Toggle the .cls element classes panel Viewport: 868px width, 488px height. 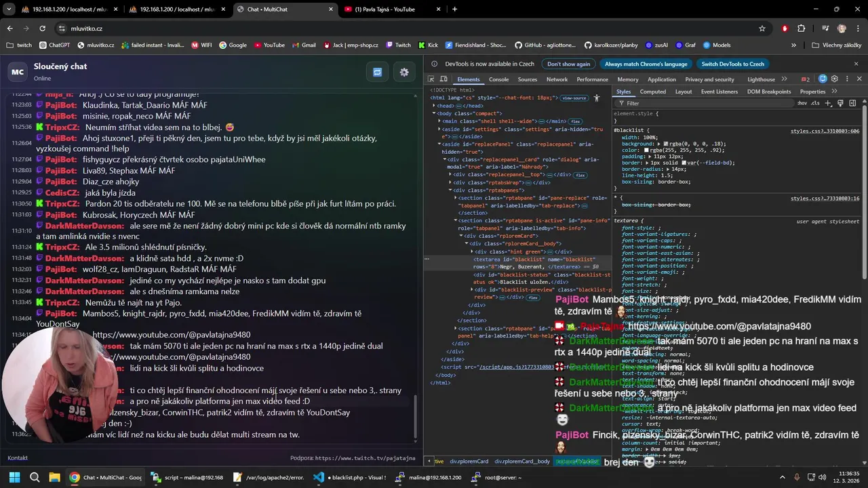[x=816, y=103]
